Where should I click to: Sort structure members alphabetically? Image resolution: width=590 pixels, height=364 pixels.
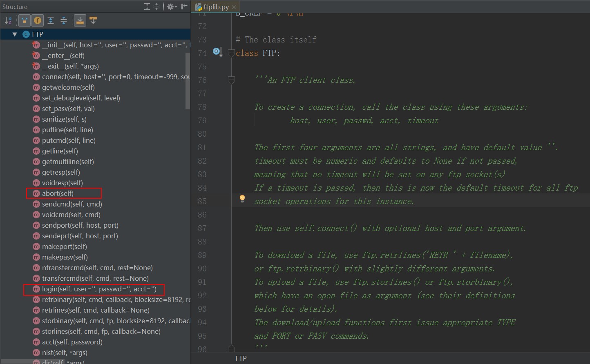8,20
